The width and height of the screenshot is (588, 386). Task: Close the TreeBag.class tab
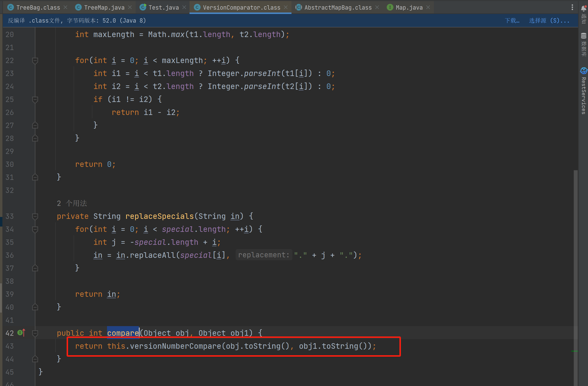coord(65,7)
